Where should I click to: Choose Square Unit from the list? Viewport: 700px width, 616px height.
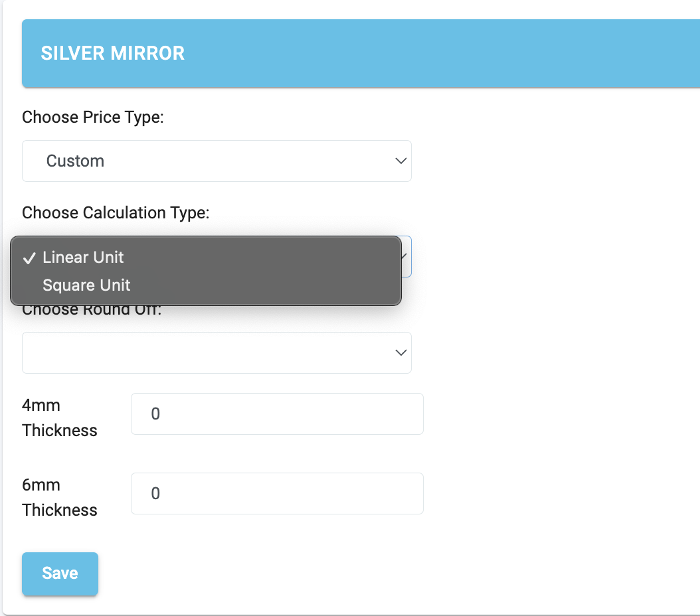[x=206, y=285]
